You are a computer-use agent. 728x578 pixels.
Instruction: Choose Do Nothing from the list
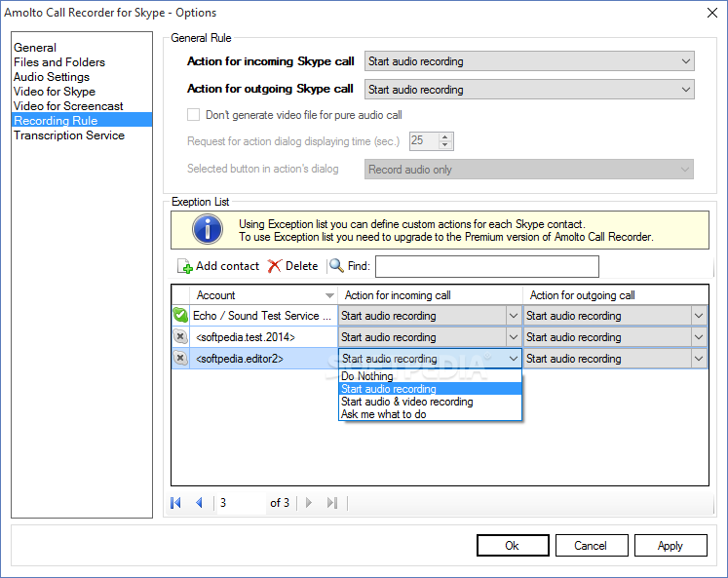[431, 376]
